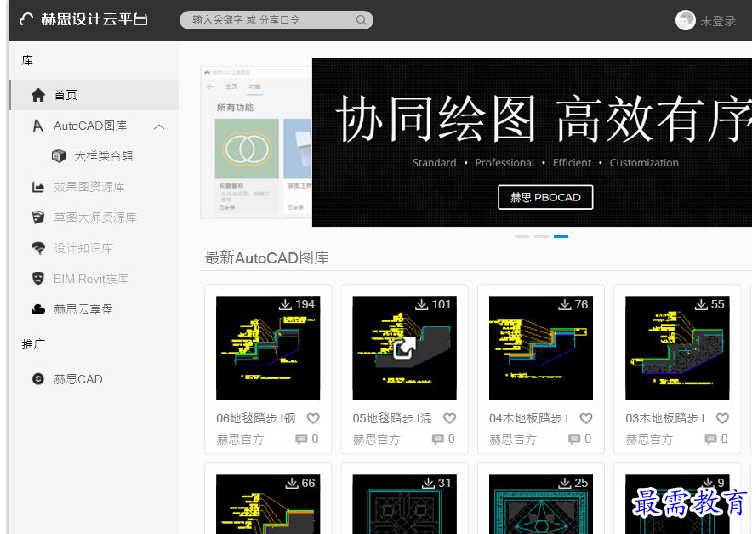
Task: Click 赫思官方 author under 04木地板踏步
Action: (x=513, y=439)
